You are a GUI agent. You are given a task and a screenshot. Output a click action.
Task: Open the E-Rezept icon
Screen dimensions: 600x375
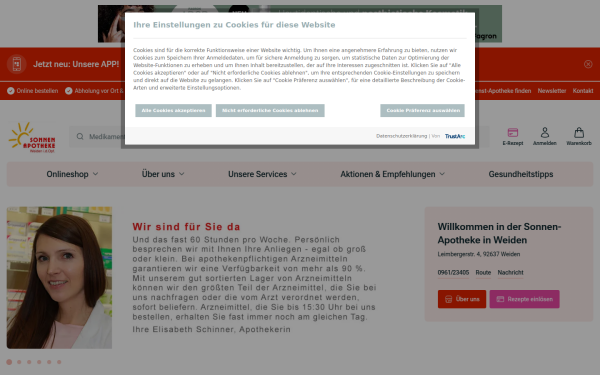pyautogui.click(x=513, y=137)
